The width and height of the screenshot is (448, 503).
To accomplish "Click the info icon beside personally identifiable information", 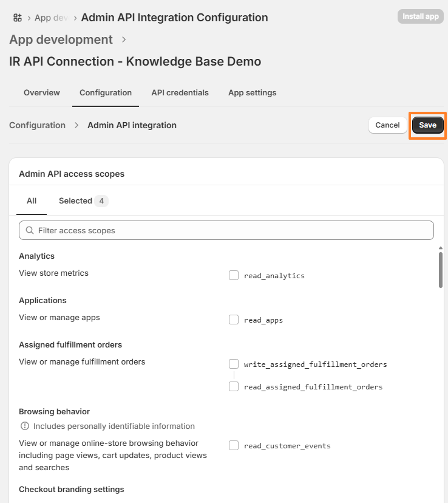I will [x=25, y=426].
